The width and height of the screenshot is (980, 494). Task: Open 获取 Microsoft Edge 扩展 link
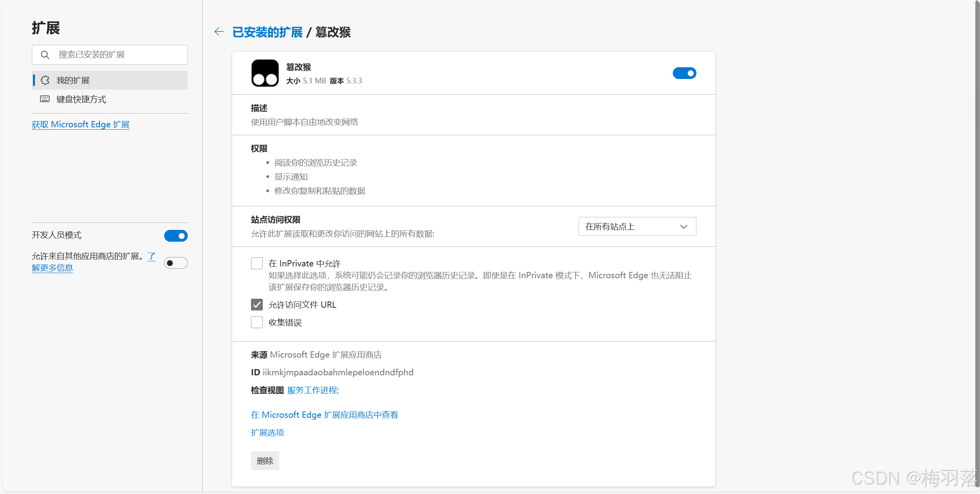coord(81,125)
